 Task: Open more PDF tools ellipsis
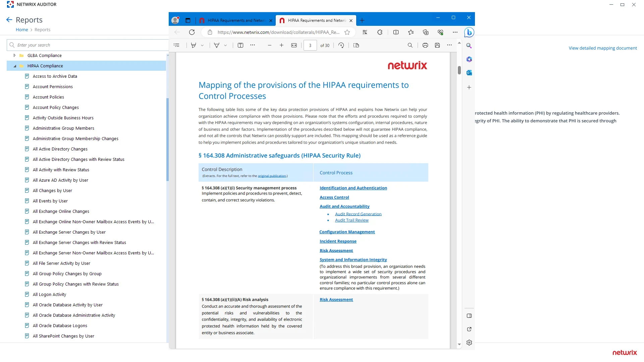coord(253,45)
